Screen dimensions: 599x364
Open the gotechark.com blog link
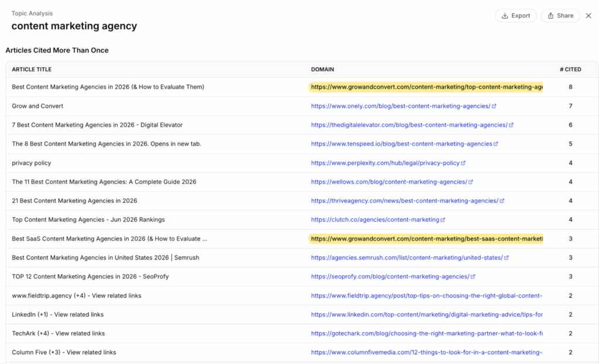coord(426,334)
